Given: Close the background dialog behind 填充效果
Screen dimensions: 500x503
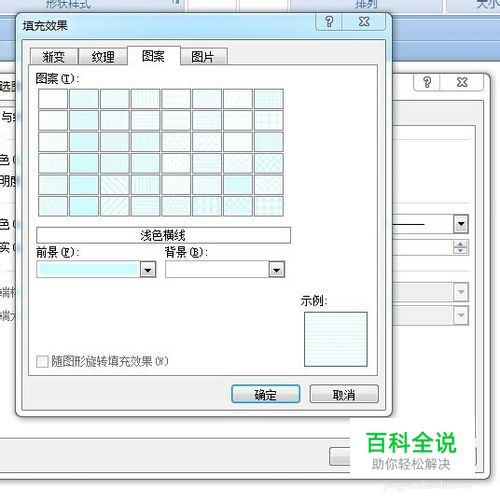Looking at the screenshot, I should (462, 82).
